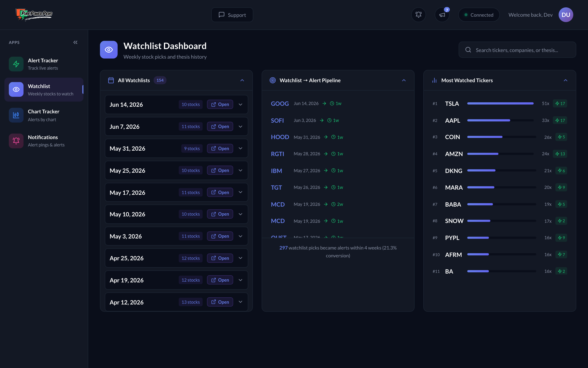
Task: Click the 9 stocks badge for May 31
Action: [192, 148]
